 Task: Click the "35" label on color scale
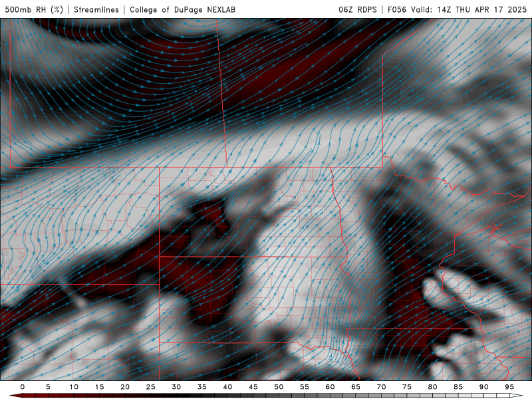[x=202, y=387]
